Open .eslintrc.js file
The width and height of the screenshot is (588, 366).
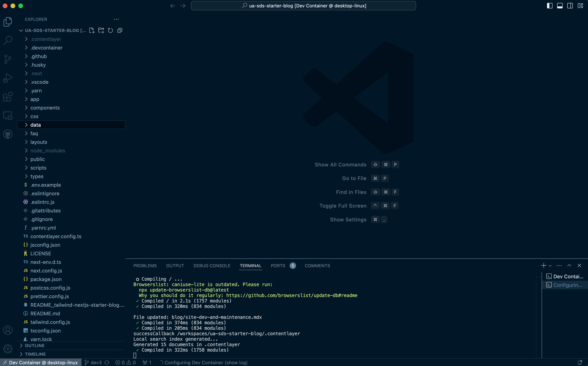pyautogui.click(x=71, y=202)
